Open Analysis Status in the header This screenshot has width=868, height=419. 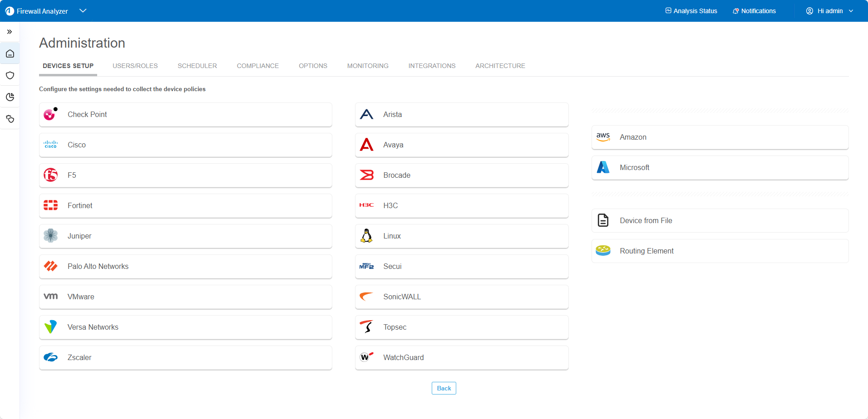click(x=691, y=11)
